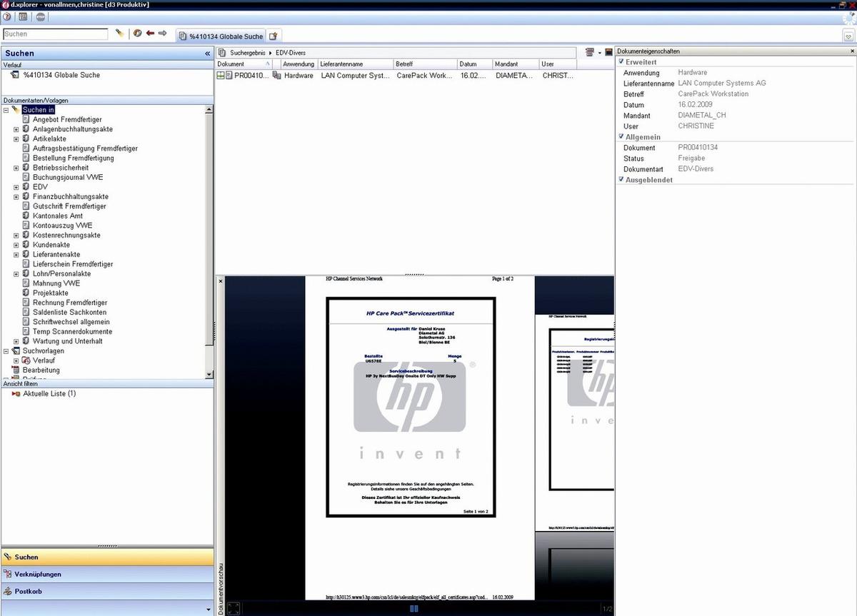Open the Suchen navigation section
The image size is (857, 616).
[107, 557]
